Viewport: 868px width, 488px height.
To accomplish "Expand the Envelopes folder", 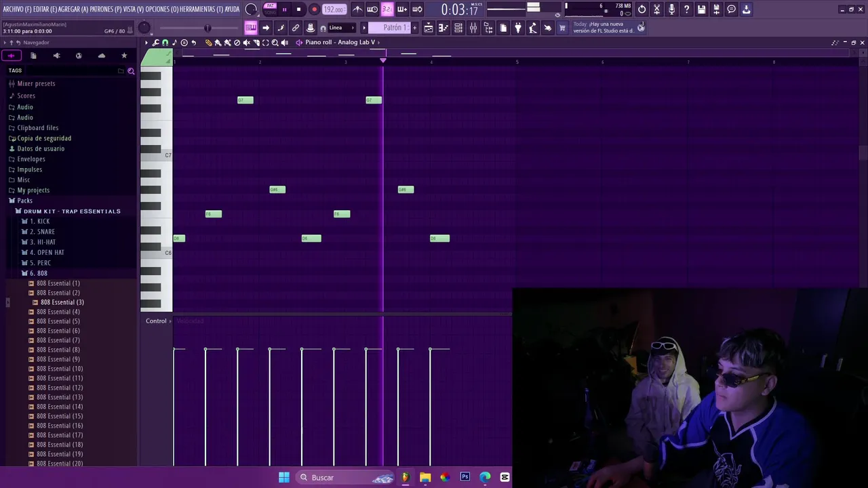I will [31, 159].
